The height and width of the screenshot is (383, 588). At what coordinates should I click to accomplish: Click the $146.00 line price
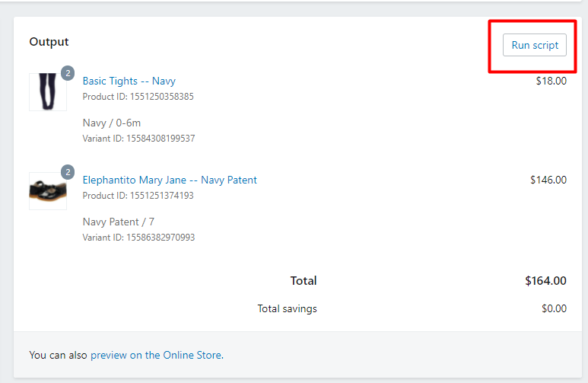point(548,180)
